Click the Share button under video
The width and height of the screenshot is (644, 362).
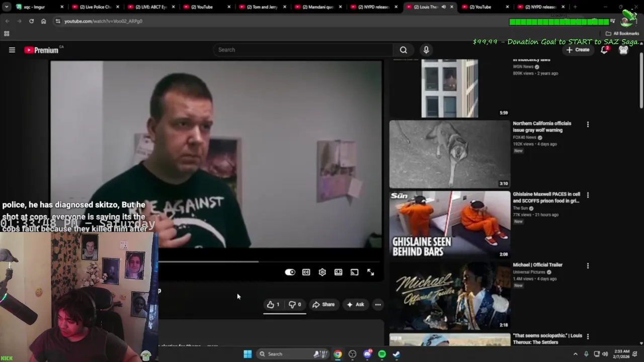click(x=323, y=304)
